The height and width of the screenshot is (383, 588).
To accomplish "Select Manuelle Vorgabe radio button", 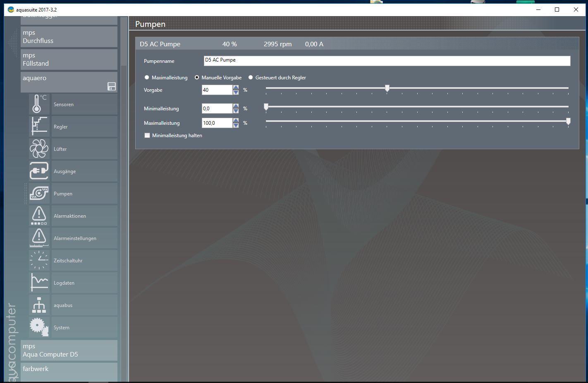I will coord(197,77).
